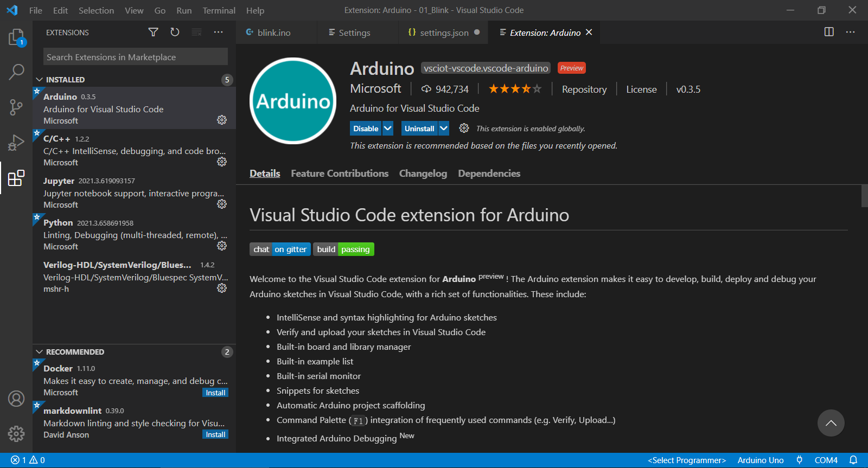Switch to the settings.json tab
Viewport: 868px width, 468px height.
tap(443, 33)
